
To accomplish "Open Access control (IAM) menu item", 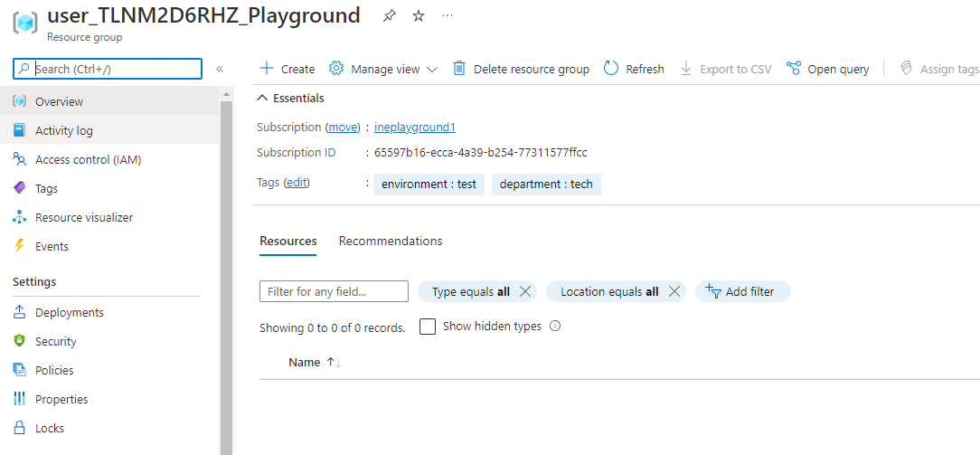I will (x=88, y=159).
